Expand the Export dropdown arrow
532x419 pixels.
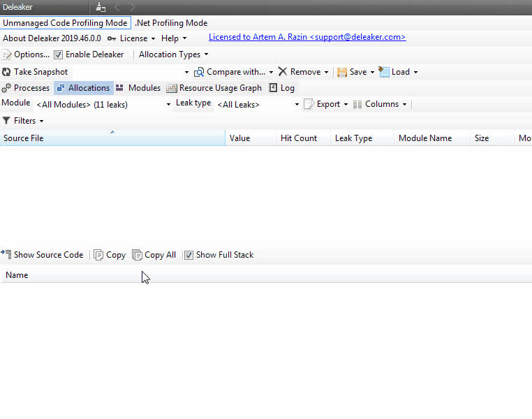(x=346, y=105)
